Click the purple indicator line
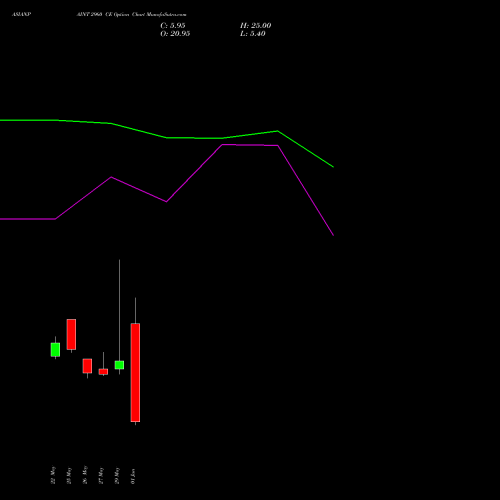 pyautogui.click(x=167, y=201)
